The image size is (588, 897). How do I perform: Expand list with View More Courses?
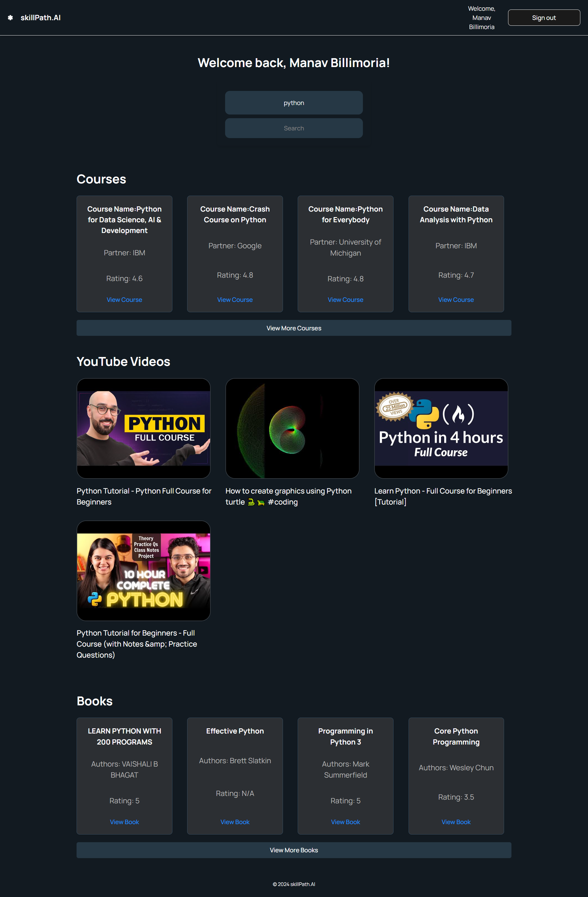294,328
